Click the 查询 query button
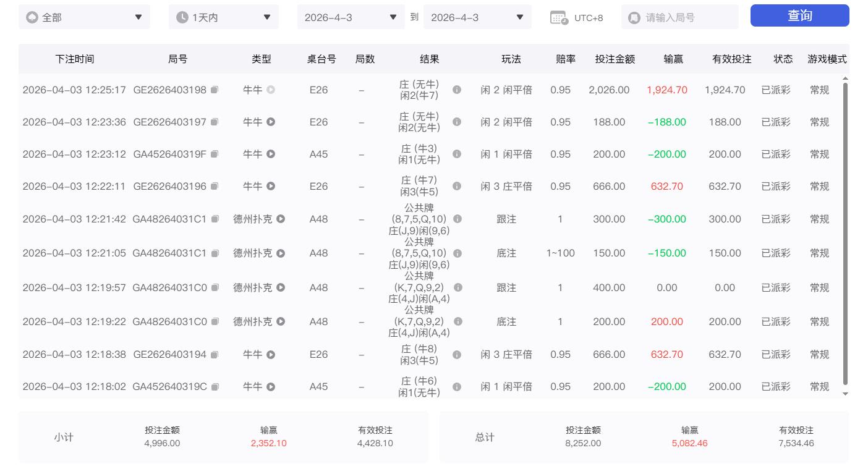 (x=799, y=15)
